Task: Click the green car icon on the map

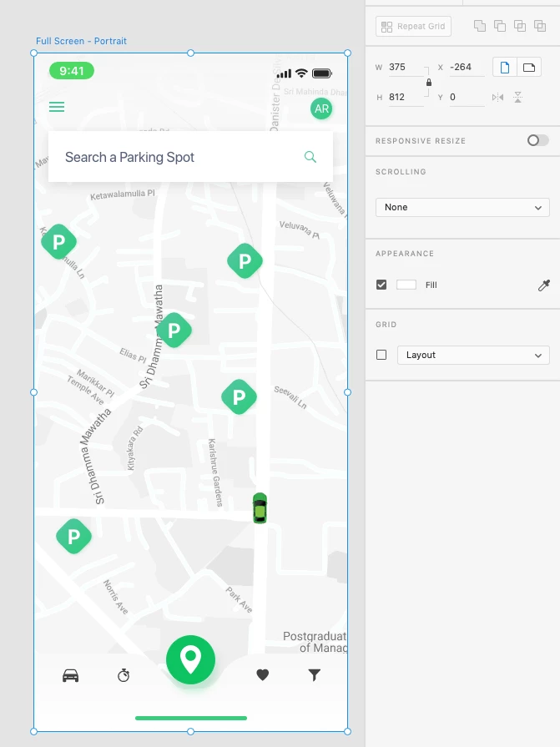Action: [260, 507]
